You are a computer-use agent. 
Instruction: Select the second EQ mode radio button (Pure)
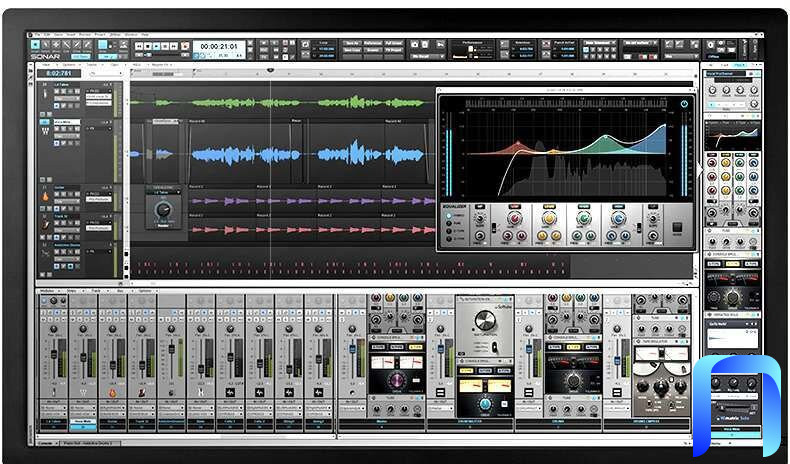click(x=449, y=223)
